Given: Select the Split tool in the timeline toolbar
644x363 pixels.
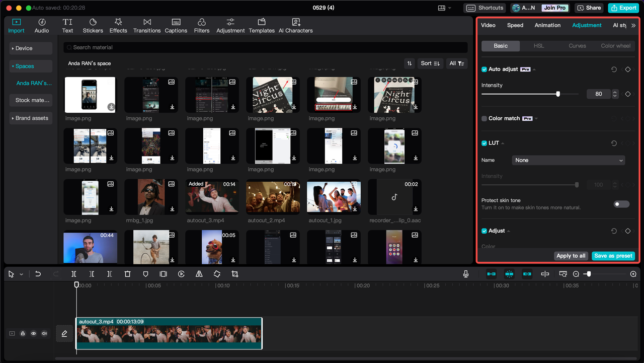Looking at the screenshot, I should click(x=73, y=273).
